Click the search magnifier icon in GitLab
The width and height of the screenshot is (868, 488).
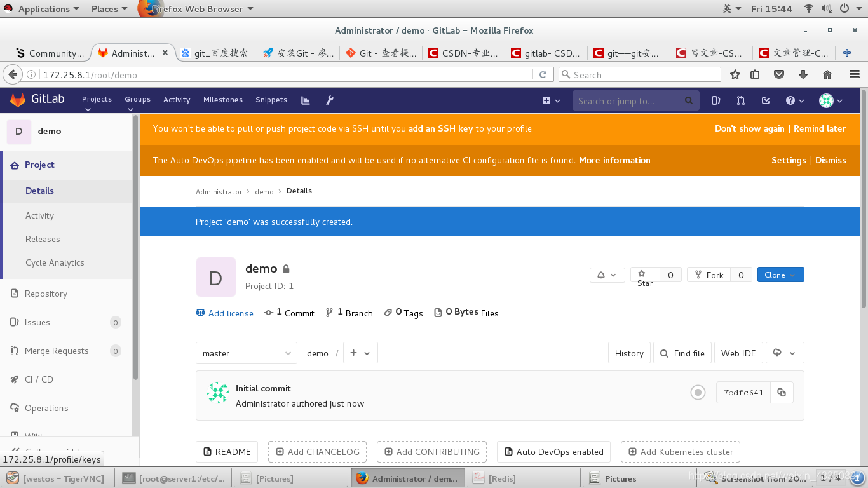point(689,100)
